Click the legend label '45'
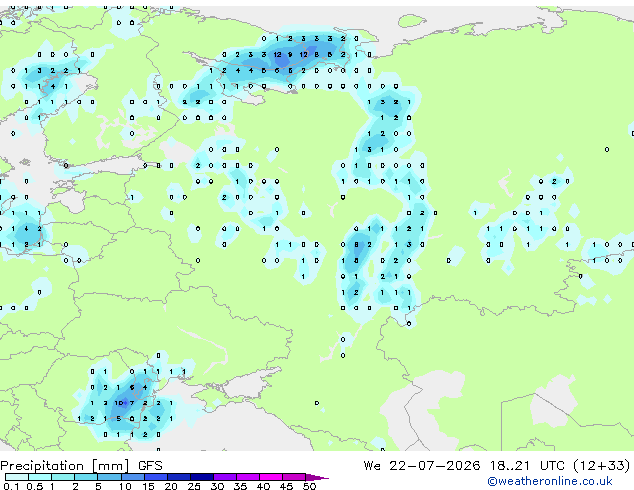The image size is (634, 490). [286, 486]
